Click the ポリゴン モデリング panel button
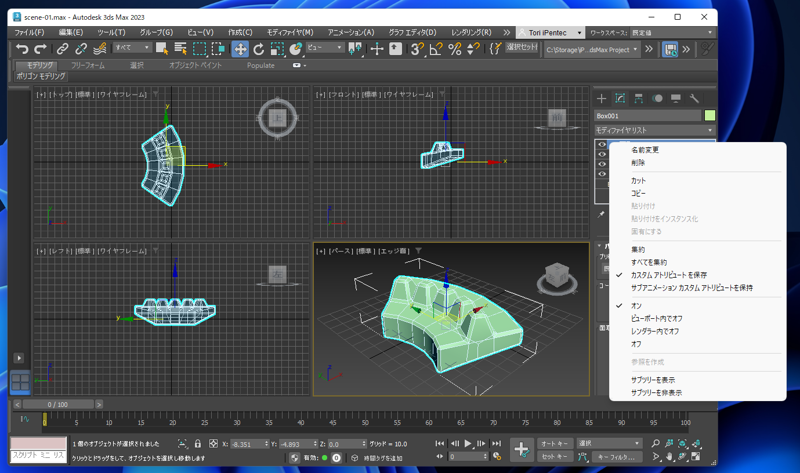The width and height of the screenshot is (800, 473). coord(41,77)
